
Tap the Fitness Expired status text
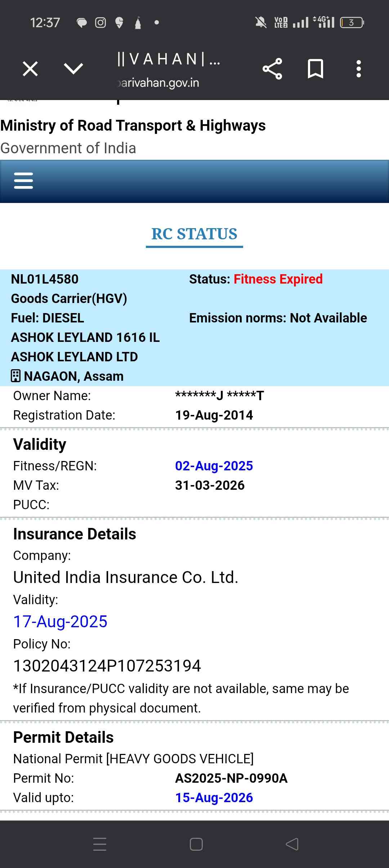pyautogui.click(x=278, y=279)
